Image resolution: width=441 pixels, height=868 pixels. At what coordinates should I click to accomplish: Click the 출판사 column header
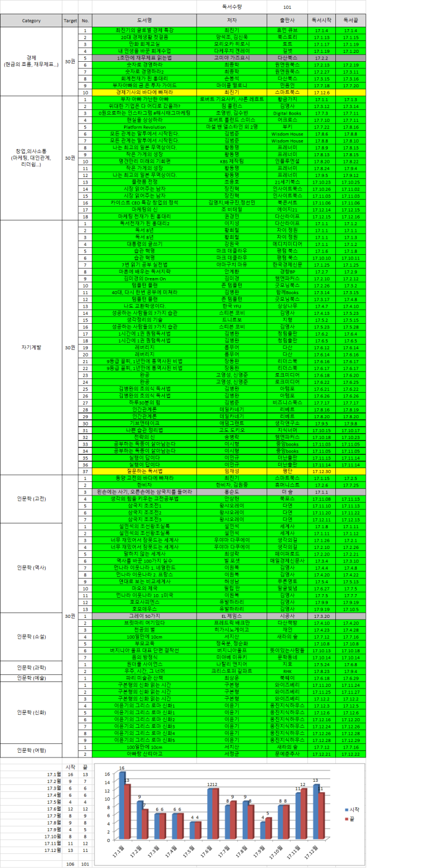click(x=287, y=20)
